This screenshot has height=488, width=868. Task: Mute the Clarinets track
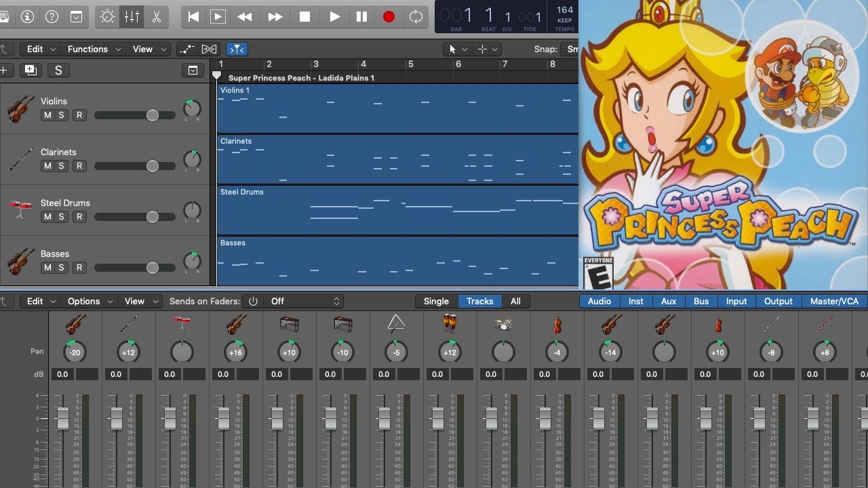coord(47,166)
